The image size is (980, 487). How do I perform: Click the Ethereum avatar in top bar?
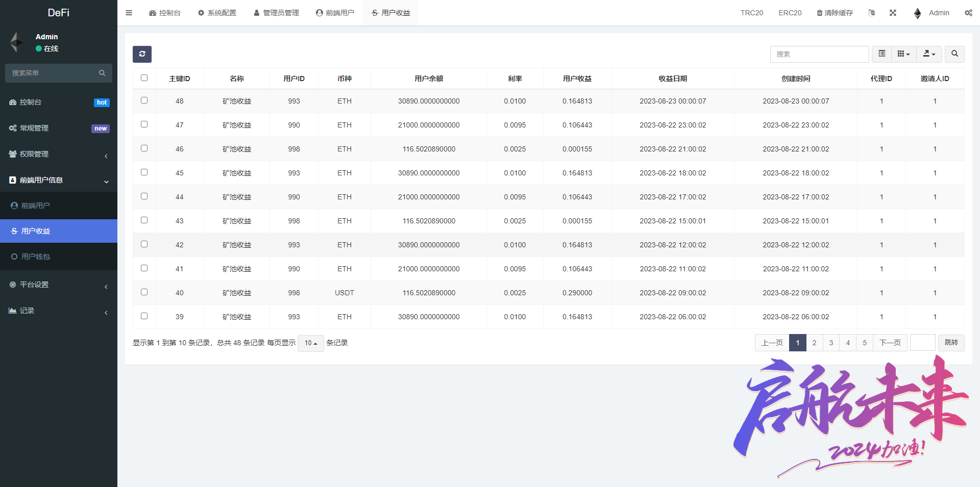pyautogui.click(x=917, y=13)
